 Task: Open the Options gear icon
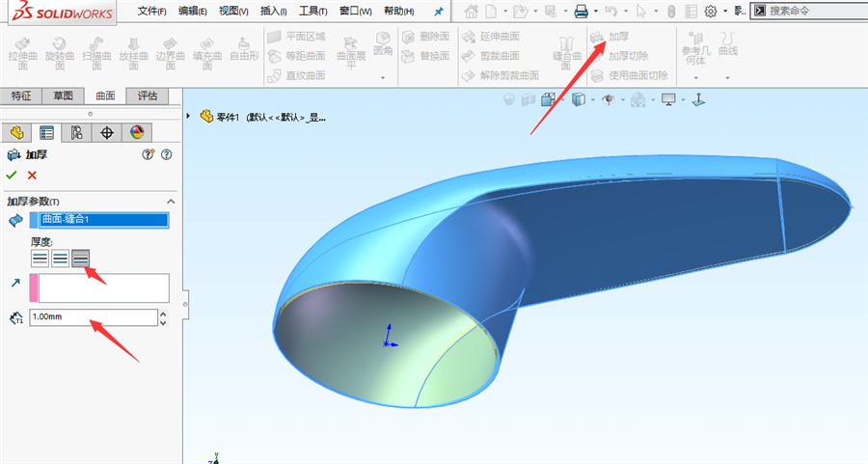tap(711, 11)
